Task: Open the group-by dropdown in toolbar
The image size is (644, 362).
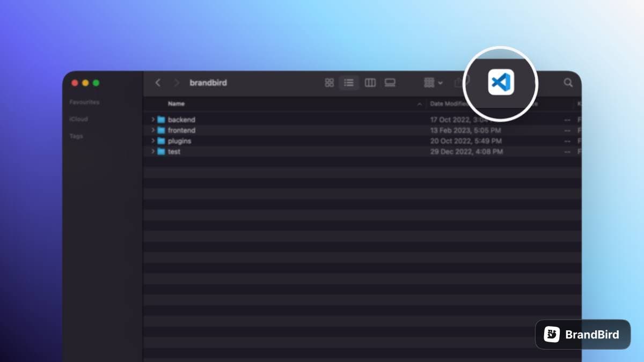Action: point(433,83)
